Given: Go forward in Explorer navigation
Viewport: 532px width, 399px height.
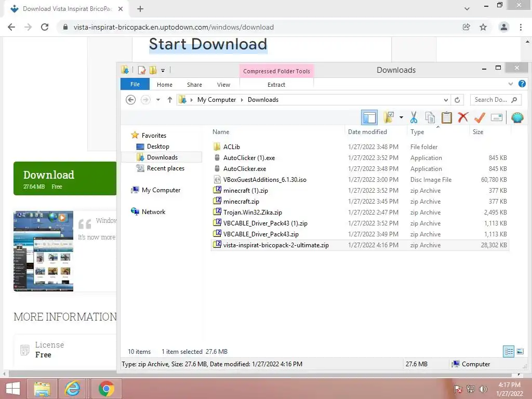Looking at the screenshot, I should (x=145, y=100).
